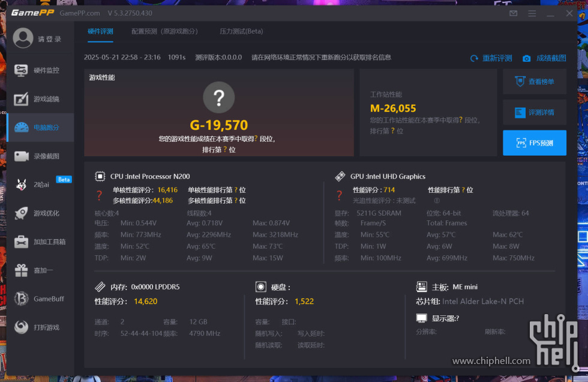
Task: Click disk score 1,522
Action: tap(304, 302)
